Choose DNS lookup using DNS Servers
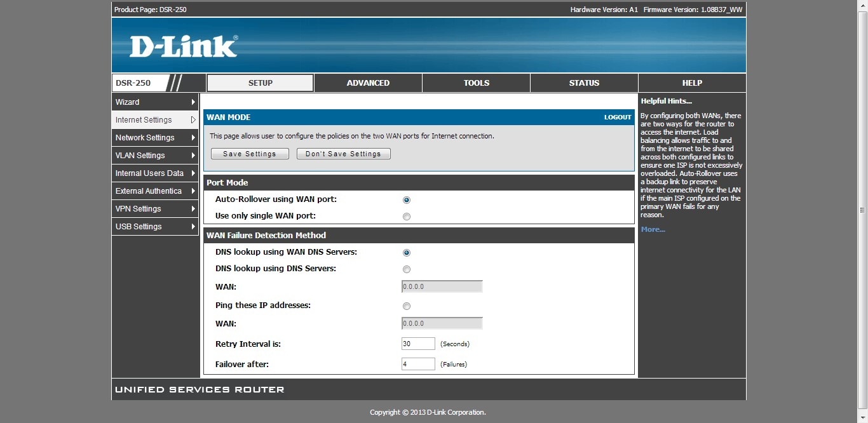The image size is (868, 423). (407, 269)
